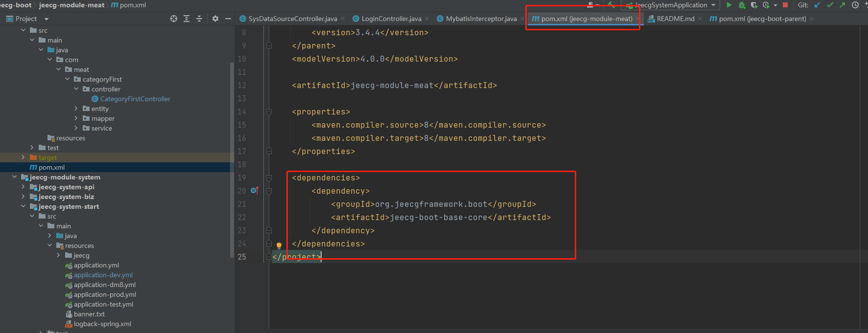The width and height of the screenshot is (868, 333).
Task: Build project with hammer icon
Action: point(611,4)
